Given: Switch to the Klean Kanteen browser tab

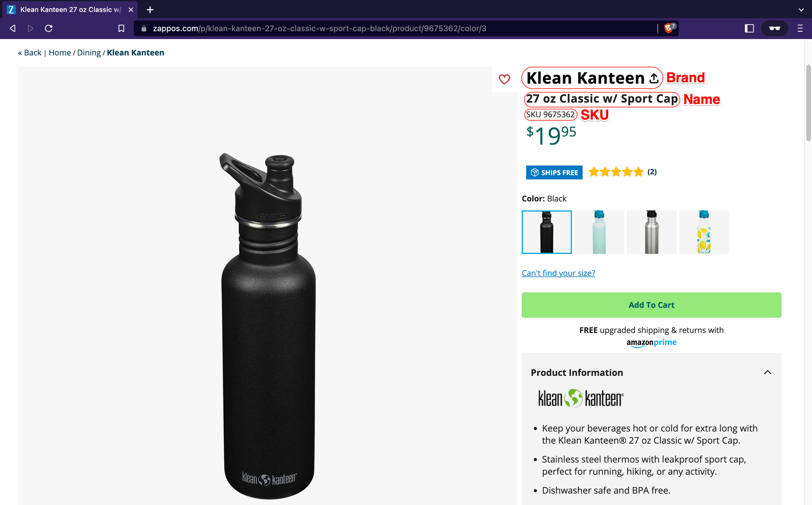Looking at the screenshot, I should point(67,9).
